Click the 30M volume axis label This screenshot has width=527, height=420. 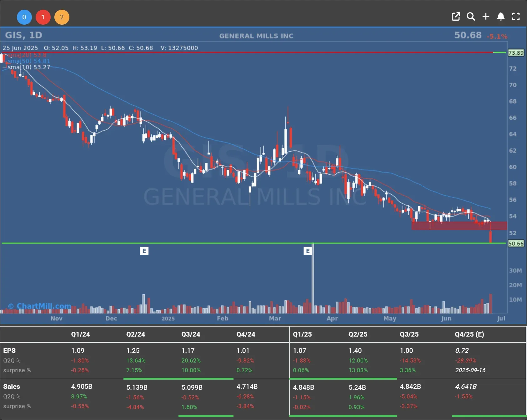[515, 271]
